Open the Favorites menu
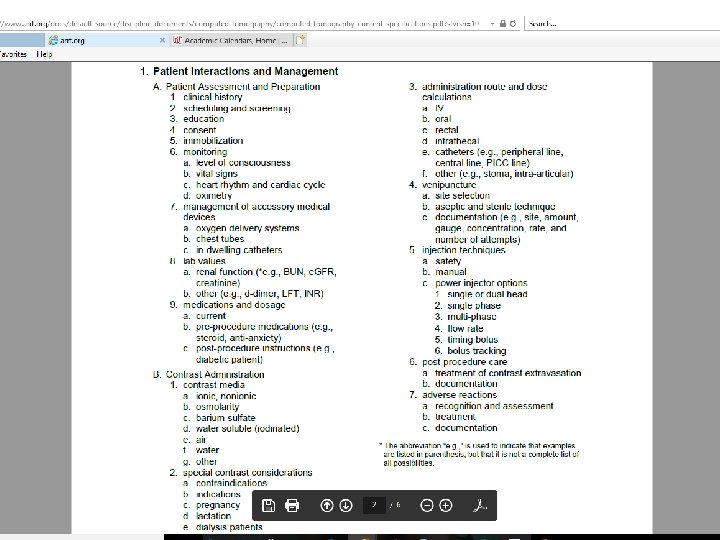Screen dimensions: 720x540 [13, 54]
